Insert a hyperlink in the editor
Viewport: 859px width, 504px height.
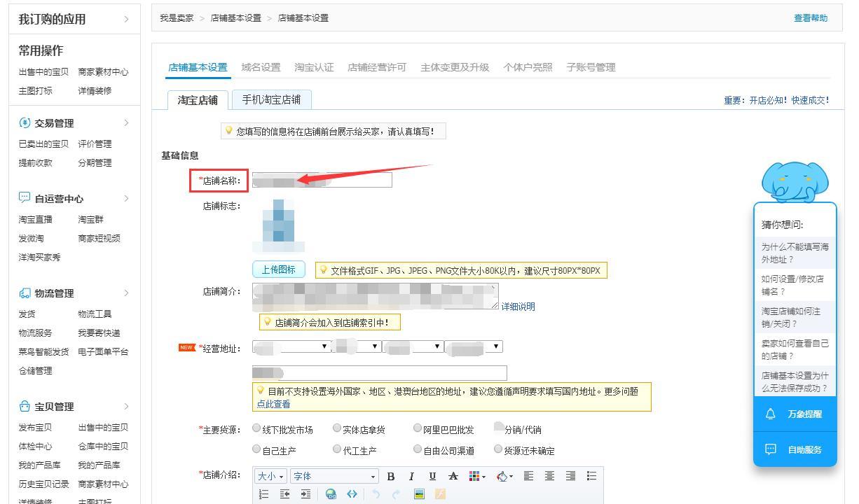[331, 494]
